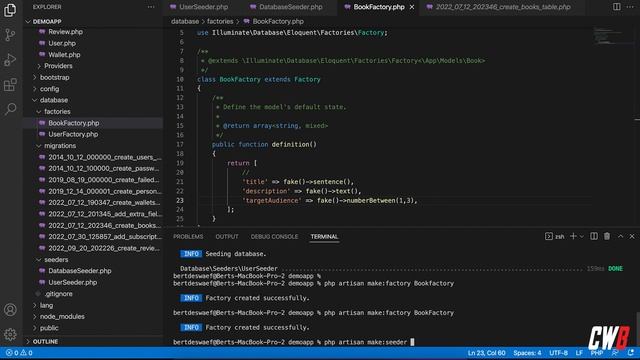640x360 pixels.
Task: Close the bottom panel
Action: click(632, 236)
